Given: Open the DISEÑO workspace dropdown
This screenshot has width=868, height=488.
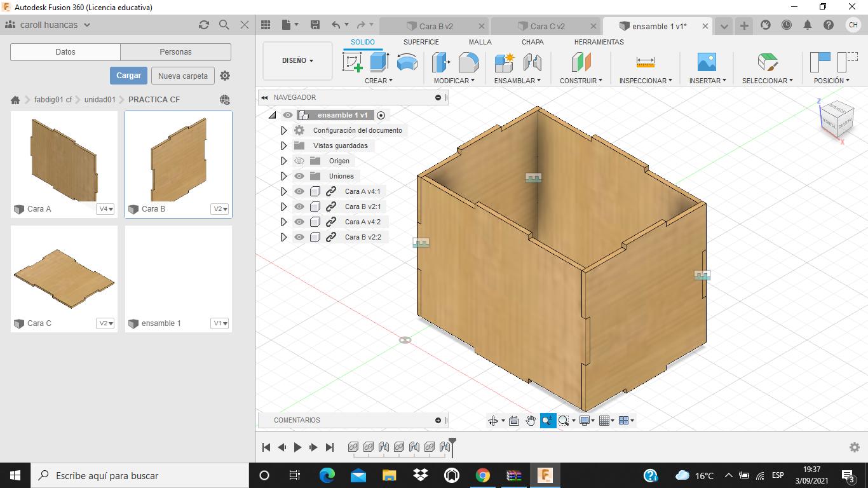Looking at the screenshot, I should [x=297, y=61].
